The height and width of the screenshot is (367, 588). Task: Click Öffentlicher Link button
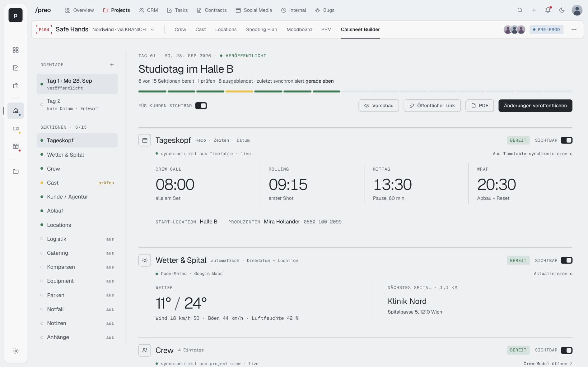tap(432, 106)
